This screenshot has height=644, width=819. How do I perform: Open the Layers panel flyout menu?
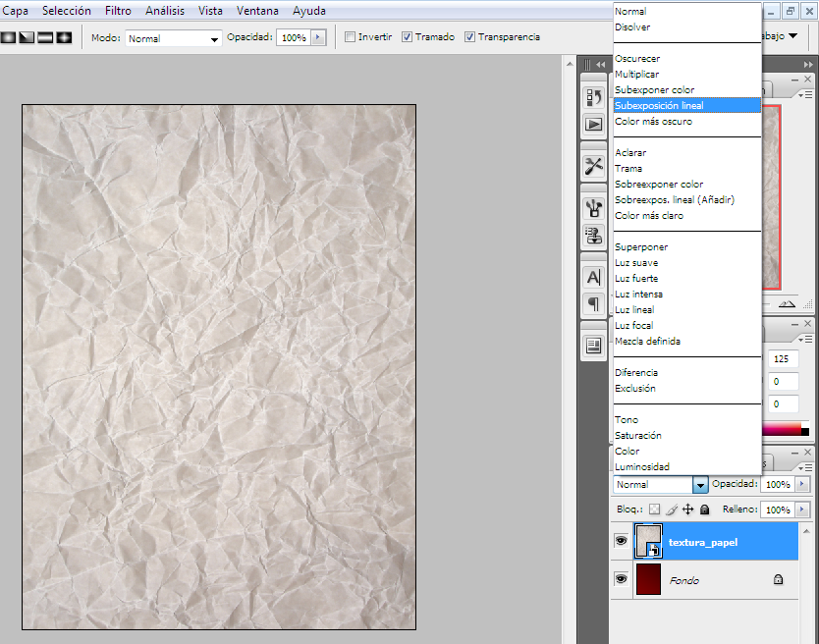(x=805, y=467)
